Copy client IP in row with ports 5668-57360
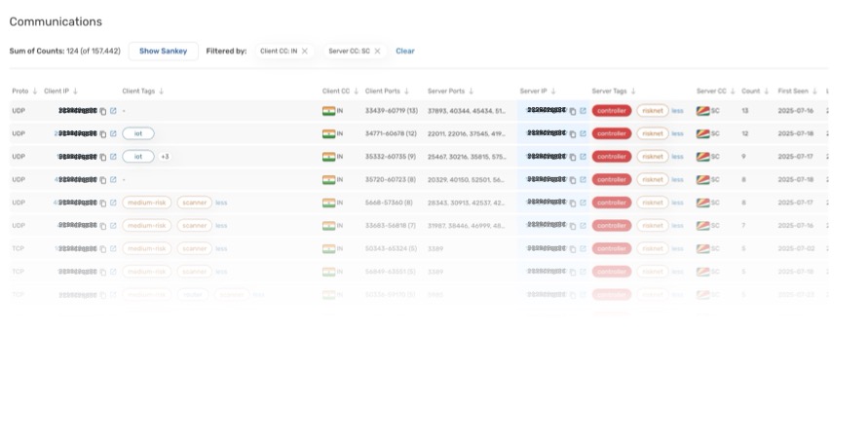This screenshot has width=868, height=442. (x=103, y=203)
